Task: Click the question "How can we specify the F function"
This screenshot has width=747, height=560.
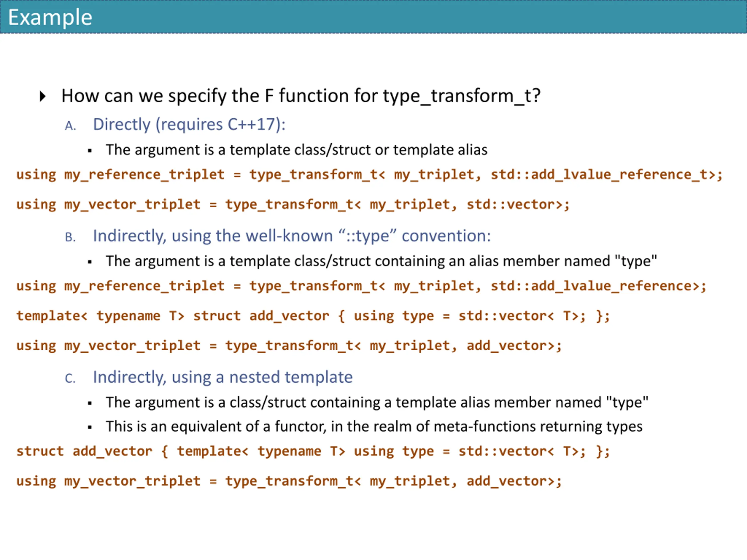Action: (x=301, y=96)
